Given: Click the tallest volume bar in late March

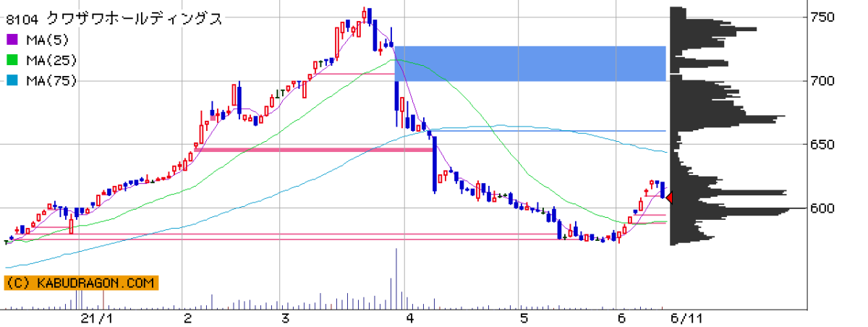Looking at the screenshot, I should pos(396,279).
